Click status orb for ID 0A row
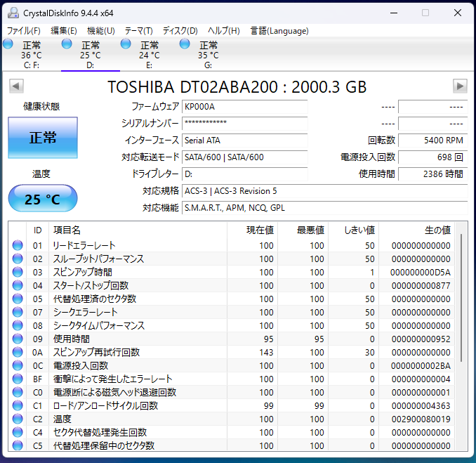476x463 pixels. 18,352
